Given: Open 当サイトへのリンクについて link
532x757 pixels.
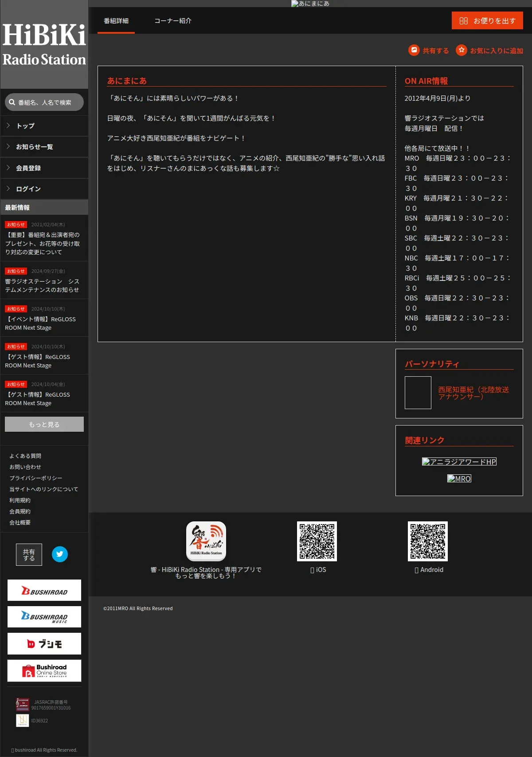Looking at the screenshot, I should (44, 489).
